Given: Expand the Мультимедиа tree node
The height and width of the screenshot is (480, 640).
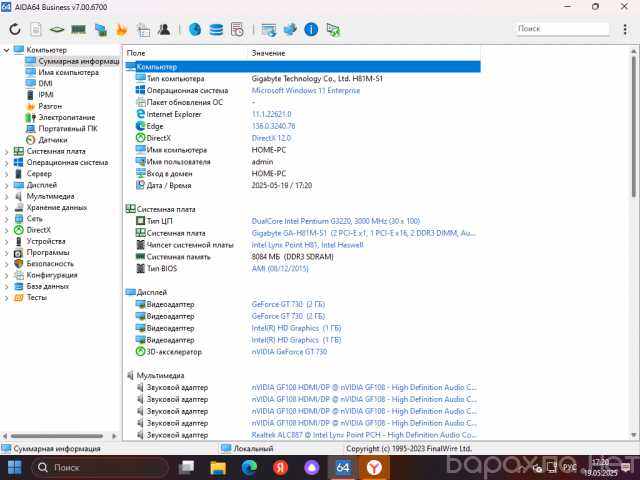Looking at the screenshot, I should [x=6, y=196].
